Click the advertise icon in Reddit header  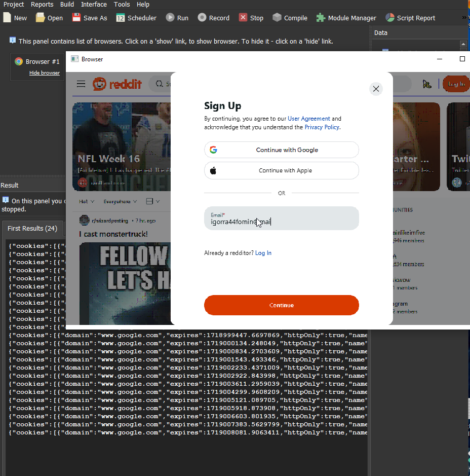coord(427,84)
